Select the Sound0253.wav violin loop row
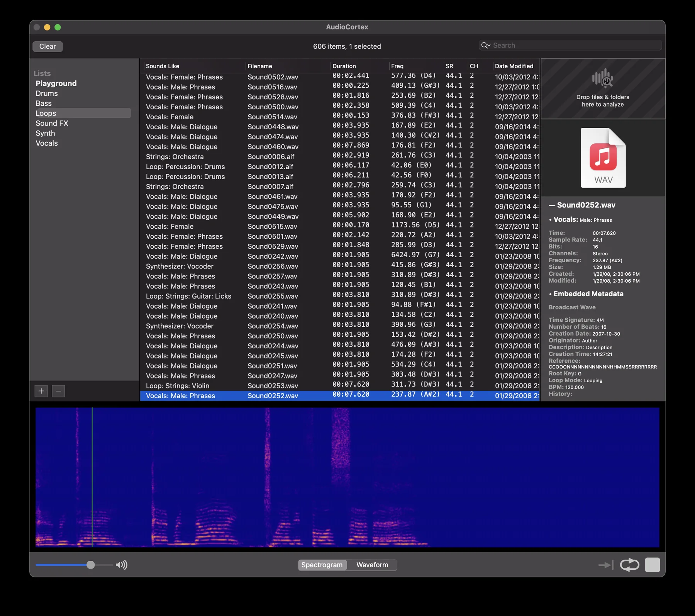Screen dimensions: 695x616 pyautogui.click(x=340, y=386)
